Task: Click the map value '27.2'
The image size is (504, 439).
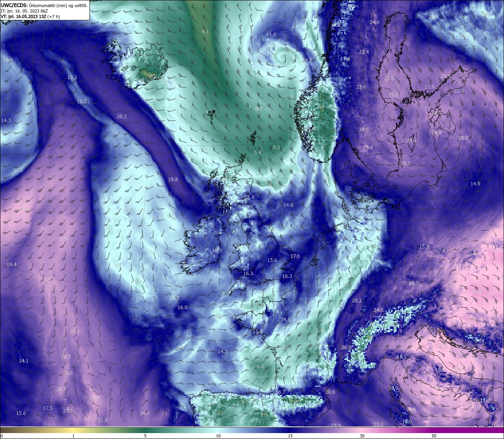Action: pos(68,411)
